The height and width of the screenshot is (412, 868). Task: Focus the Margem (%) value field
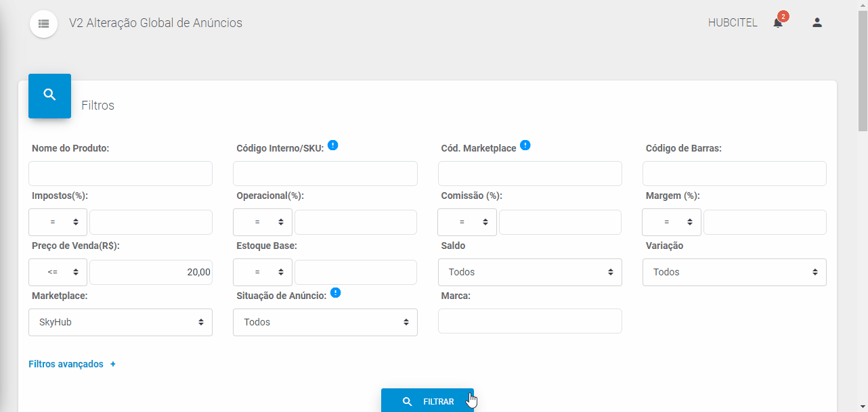(765, 222)
